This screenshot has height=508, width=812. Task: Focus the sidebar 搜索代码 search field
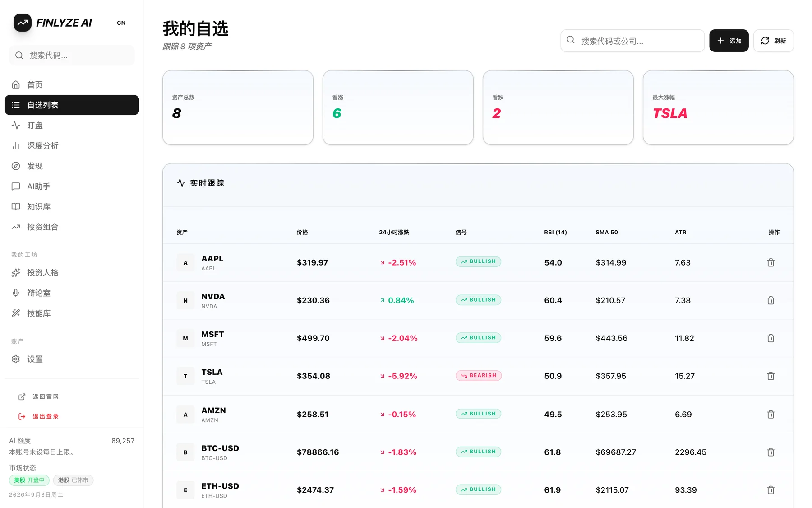coord(72,56)
